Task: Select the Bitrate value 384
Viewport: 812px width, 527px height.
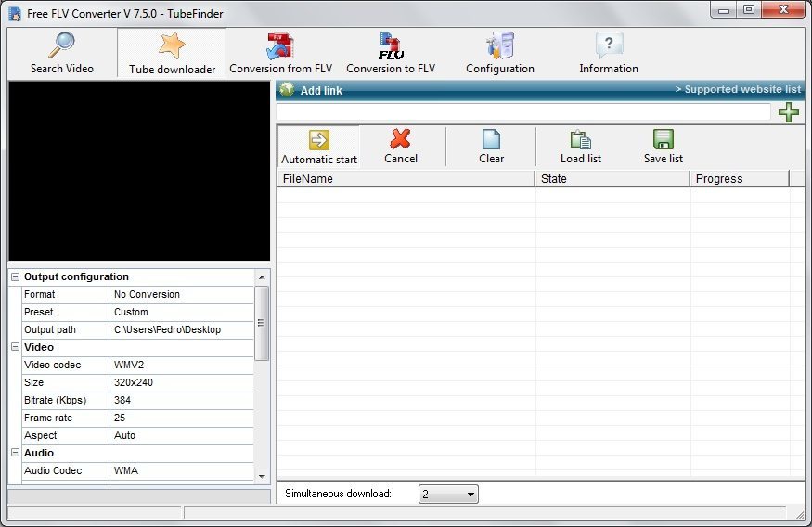Action: (x=182, y=400)
